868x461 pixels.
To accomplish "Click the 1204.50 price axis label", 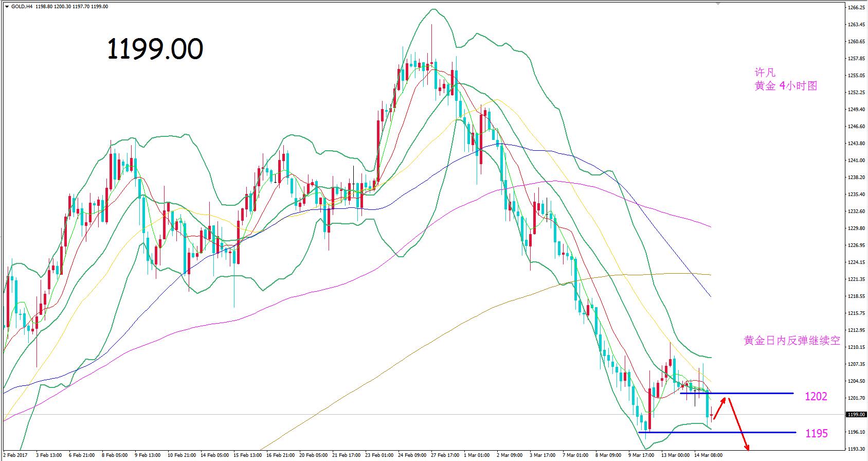I will [x=857, y=381].
